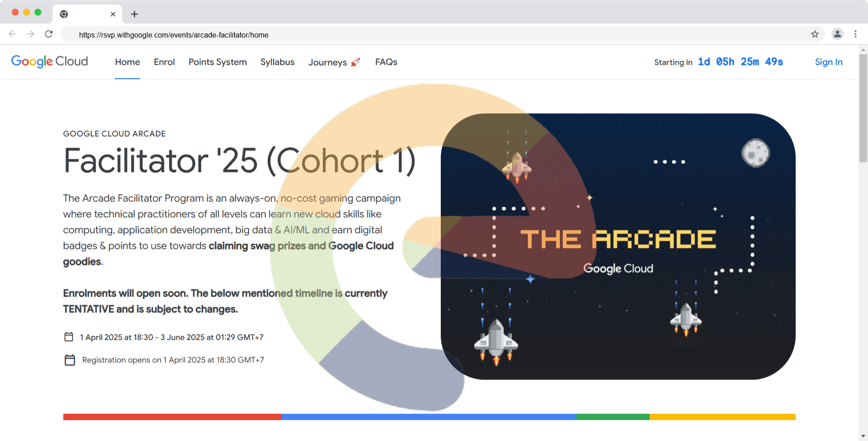868x441 pixels.
Task: Reload the page with the refresh icon
Action: 49,34
